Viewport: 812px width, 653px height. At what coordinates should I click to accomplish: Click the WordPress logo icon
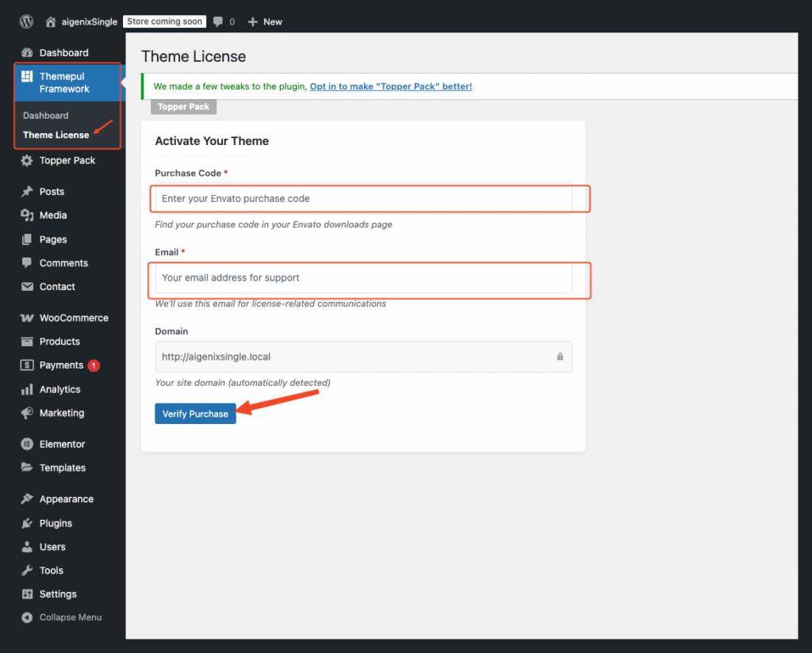tap(26, 21)
